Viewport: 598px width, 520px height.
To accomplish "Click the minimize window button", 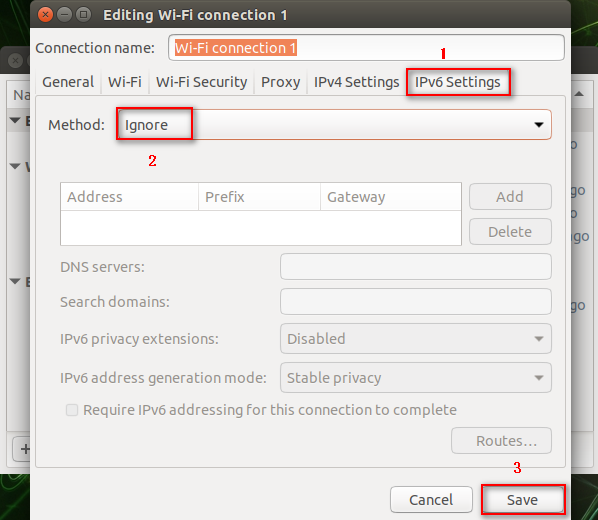I will pyautogui.click(x=64, y=15).
